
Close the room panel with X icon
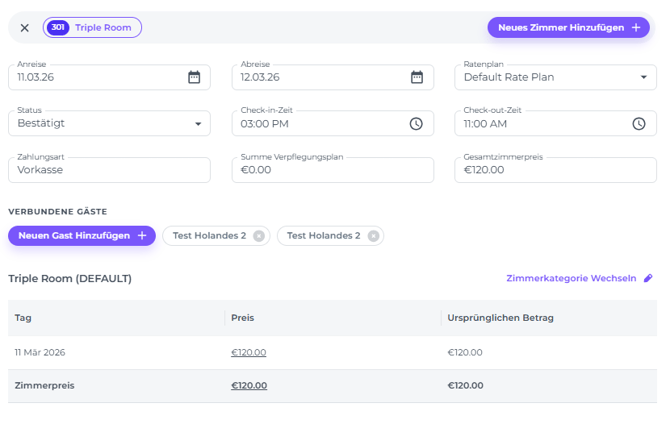(x=25, y=28)
